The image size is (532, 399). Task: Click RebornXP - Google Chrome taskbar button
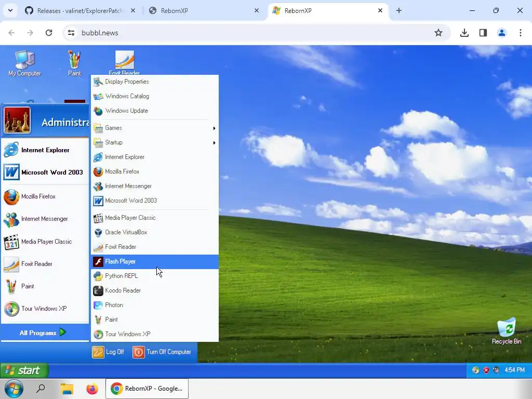[x=147, y=389]
